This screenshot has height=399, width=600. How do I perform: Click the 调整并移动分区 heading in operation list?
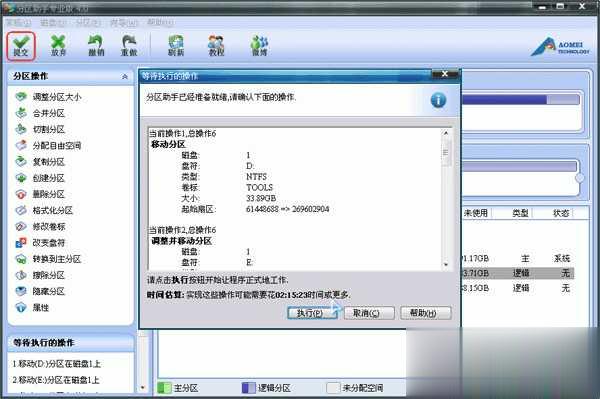181,241
